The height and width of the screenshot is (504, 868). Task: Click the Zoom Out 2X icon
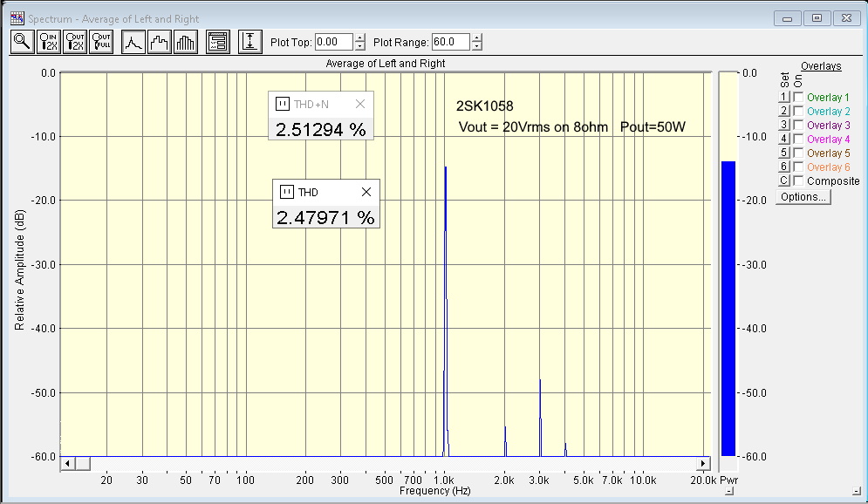(75, 42)
